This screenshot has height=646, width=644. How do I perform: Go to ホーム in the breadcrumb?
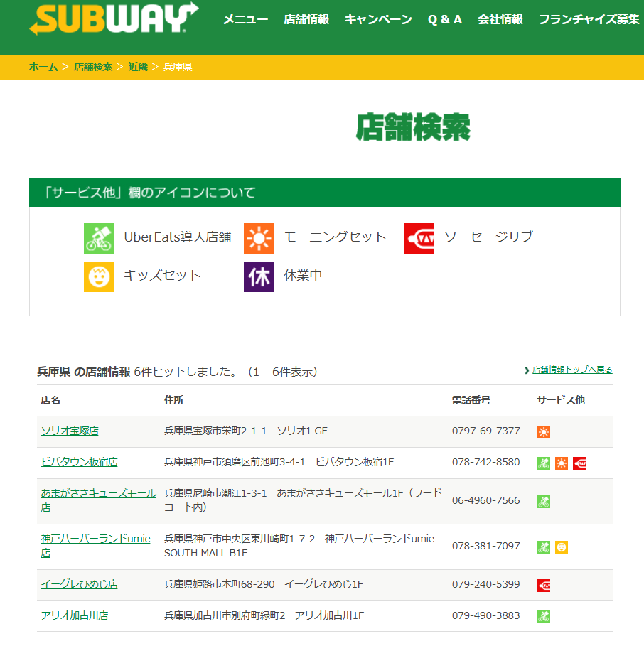coord(43,67)
